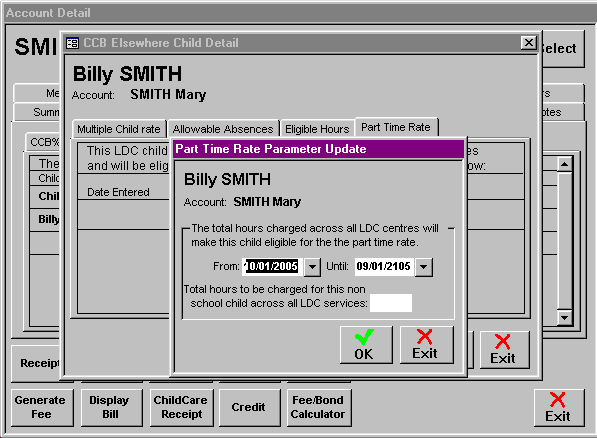The image size is (597, 438).
Task: Open the Fee/Bond Calculator
Action: point(318,407)
